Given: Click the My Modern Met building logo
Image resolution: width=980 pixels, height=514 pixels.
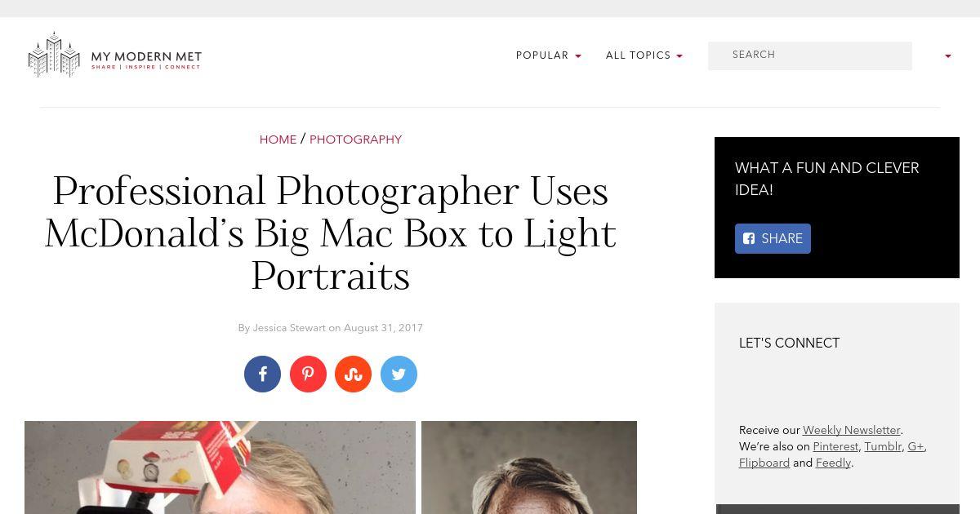Looking at the screenshot, I should pos(54,55).
